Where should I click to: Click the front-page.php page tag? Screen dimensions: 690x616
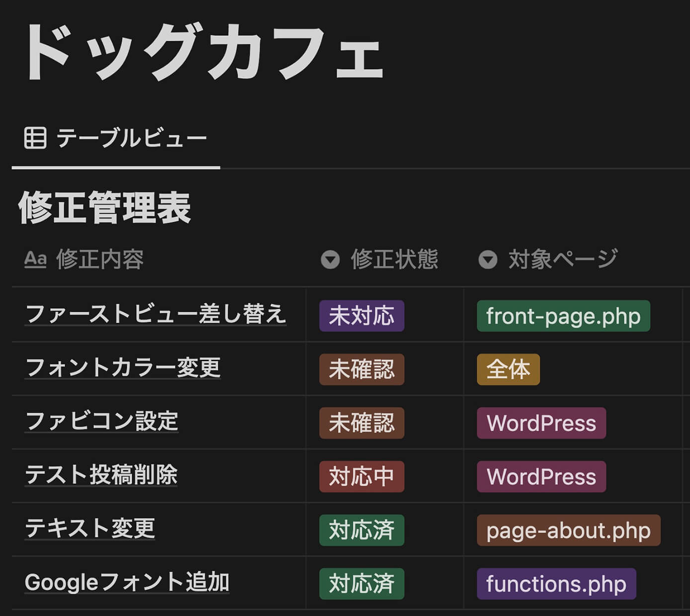pos(564,316)
